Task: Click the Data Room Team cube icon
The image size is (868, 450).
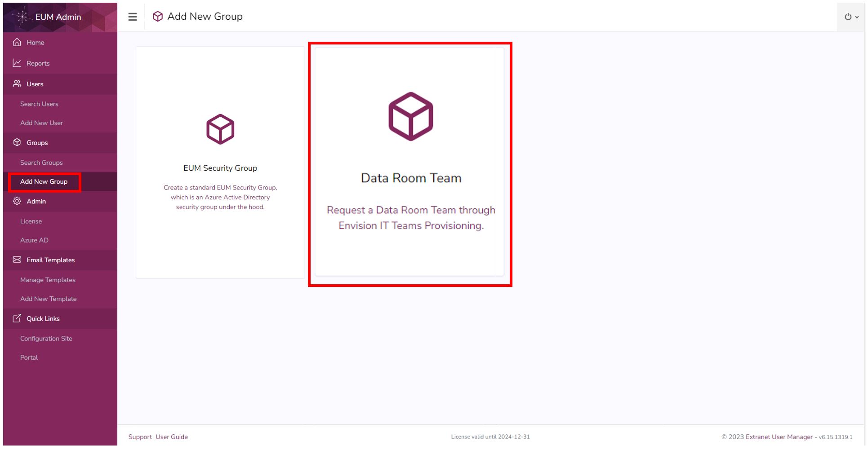Action: click(x=411, y=116)
